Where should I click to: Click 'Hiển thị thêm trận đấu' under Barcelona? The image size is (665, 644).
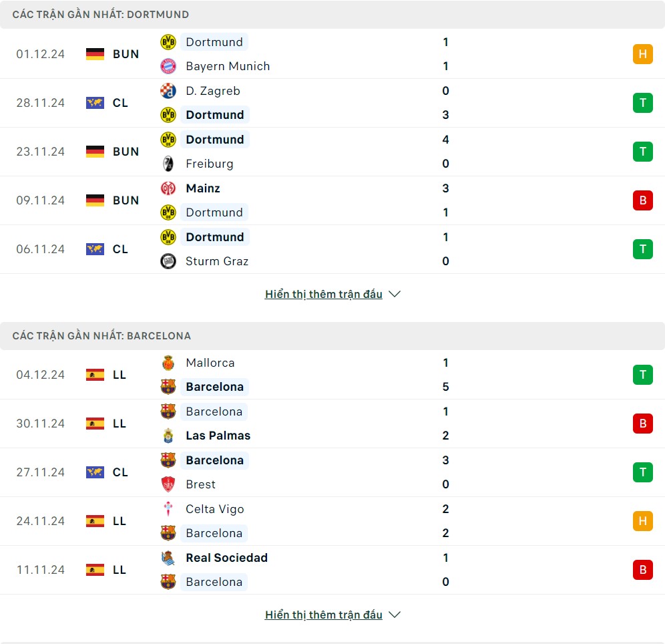(323, 615)
